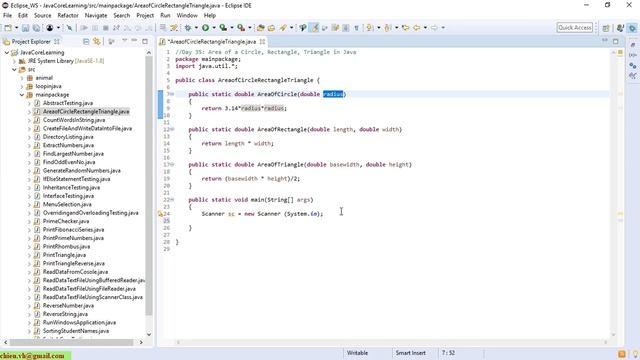Click the Save All toolbar icon
Screen dimensions: 640x360
pos(36,28)
